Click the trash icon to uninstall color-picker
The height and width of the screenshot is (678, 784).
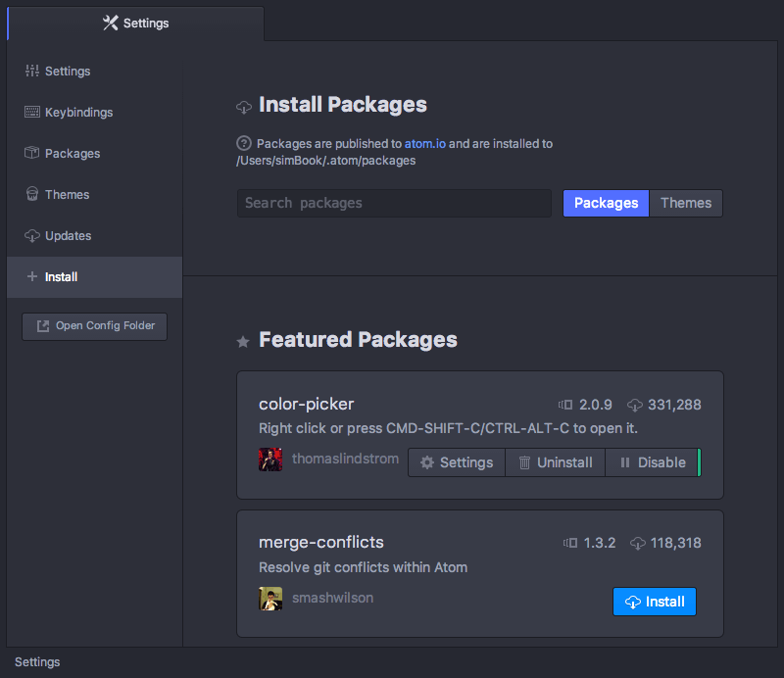pyautogui.click(x=525, y=461)
